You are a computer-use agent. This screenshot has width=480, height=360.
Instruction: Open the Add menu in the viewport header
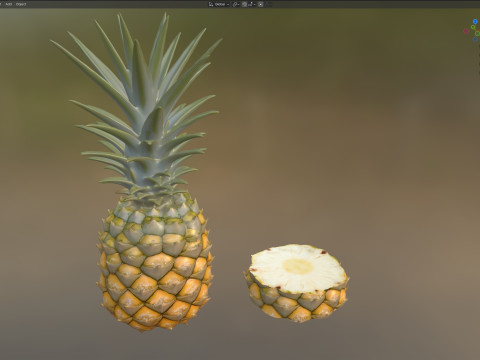(9, 4)
